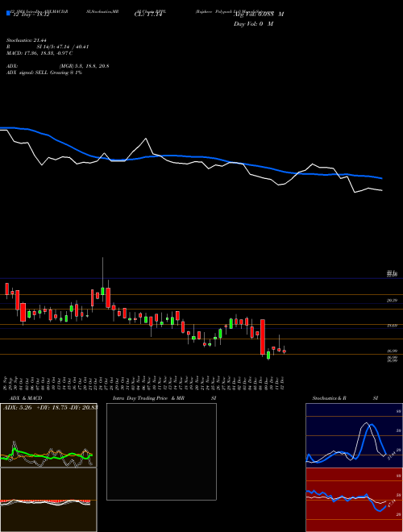Click the 'Avg Vol: 0.088 M' text
This screenshot has width=403, height=532.
tap(259, 15)
